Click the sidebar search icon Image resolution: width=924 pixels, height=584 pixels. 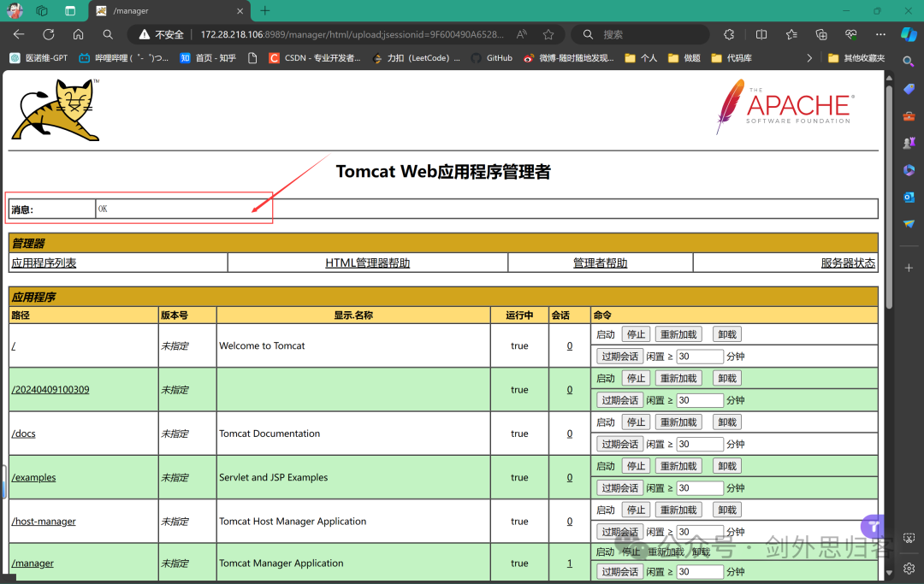point(909,61)
